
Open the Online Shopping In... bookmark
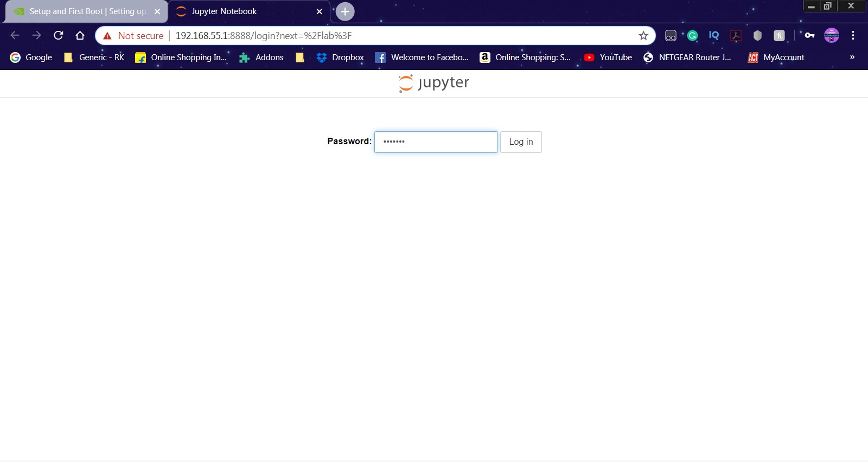(181, 57)
